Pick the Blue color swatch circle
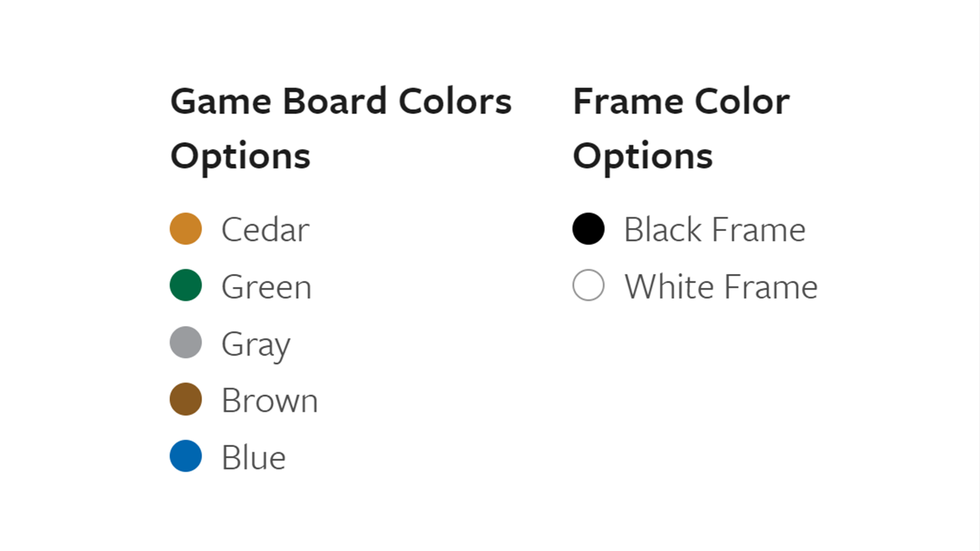The height and width of the screenshot is (551, 980). pyautogui.click(x=186, y=456)
